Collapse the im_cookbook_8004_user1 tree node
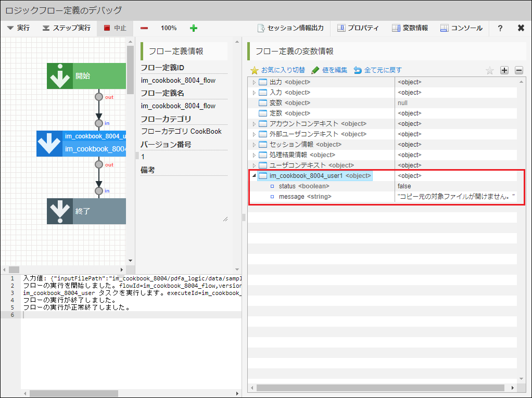 [254, 176]
